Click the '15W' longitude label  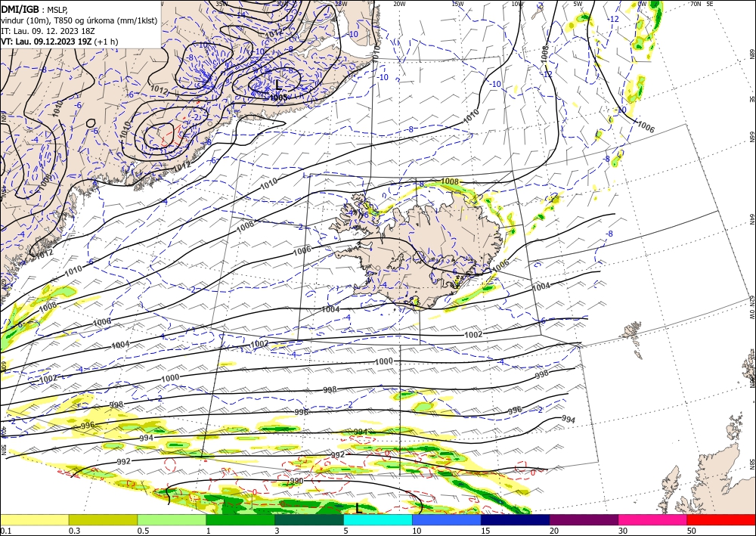coord(458,4)
